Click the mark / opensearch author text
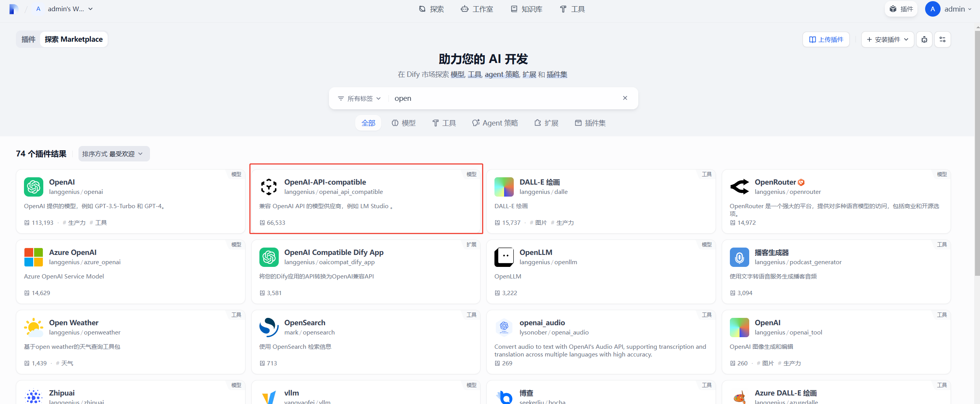This screenshot has width=980, height=404. pos(309,332)
